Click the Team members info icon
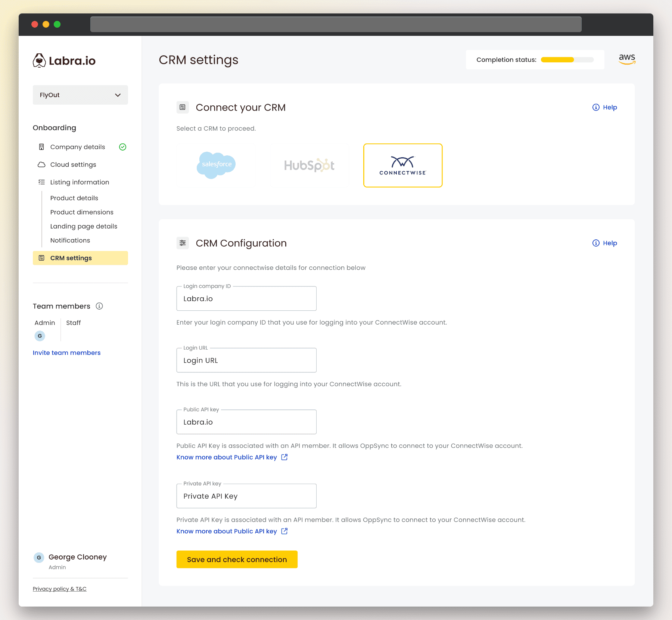The height and width of the screenshot is (620, 672). [99, 306]
